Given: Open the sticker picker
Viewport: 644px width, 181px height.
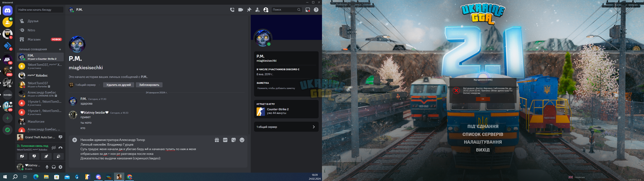Looking at the screenshot, I should pyautogui.click(x=234, y=140).
